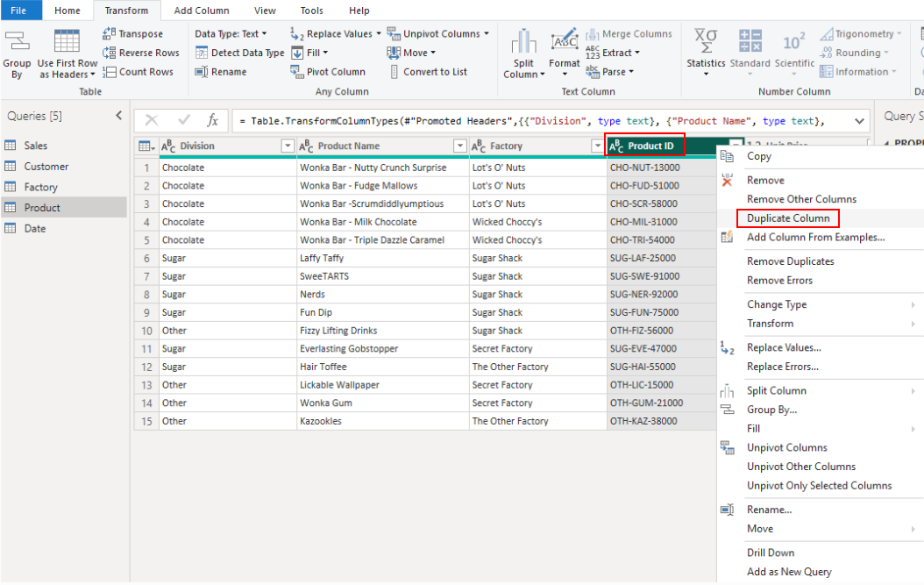Expand the formula bar chevron
The width and height of the screenshot is (924, 585).
pos(859,121)
